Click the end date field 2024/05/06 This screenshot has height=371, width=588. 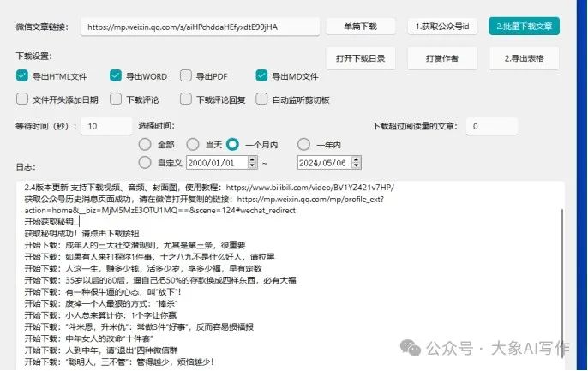click(x=325, y=163)
